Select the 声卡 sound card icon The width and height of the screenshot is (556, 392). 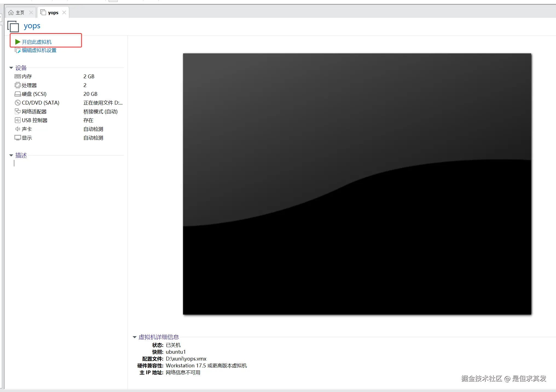pos(18,129)
